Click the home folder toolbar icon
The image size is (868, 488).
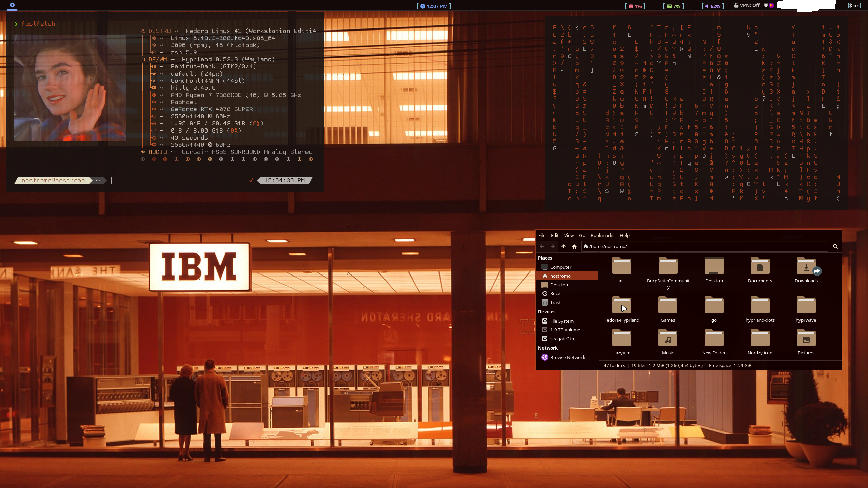coord(574,246)
